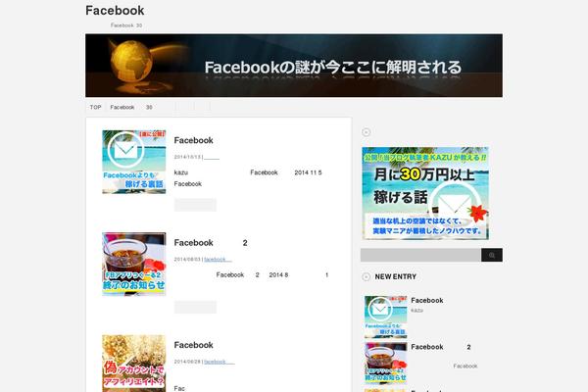Click facebook category link beside date 2014/08/03
The height and width of the screenshot is (392, 588).
click(218, 259)
